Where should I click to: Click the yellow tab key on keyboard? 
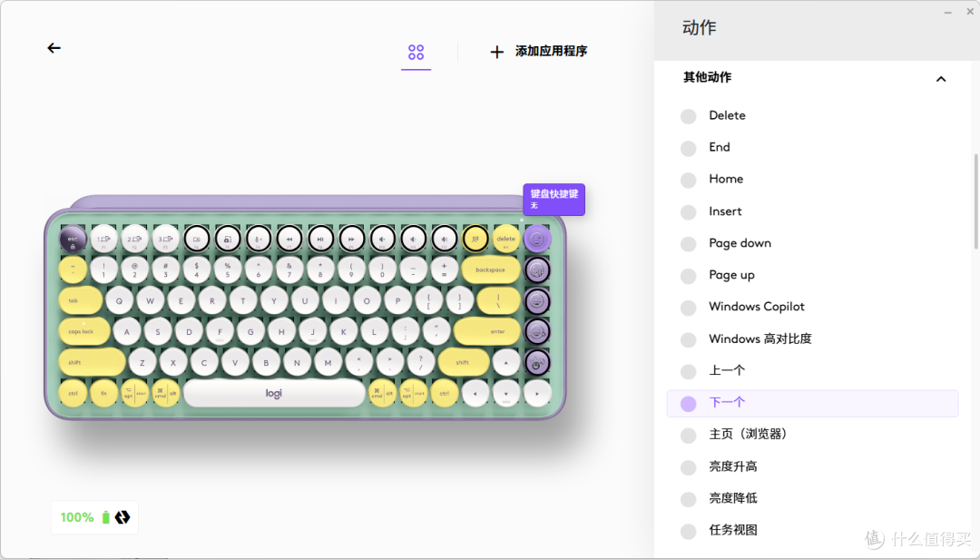coord(80,300)
